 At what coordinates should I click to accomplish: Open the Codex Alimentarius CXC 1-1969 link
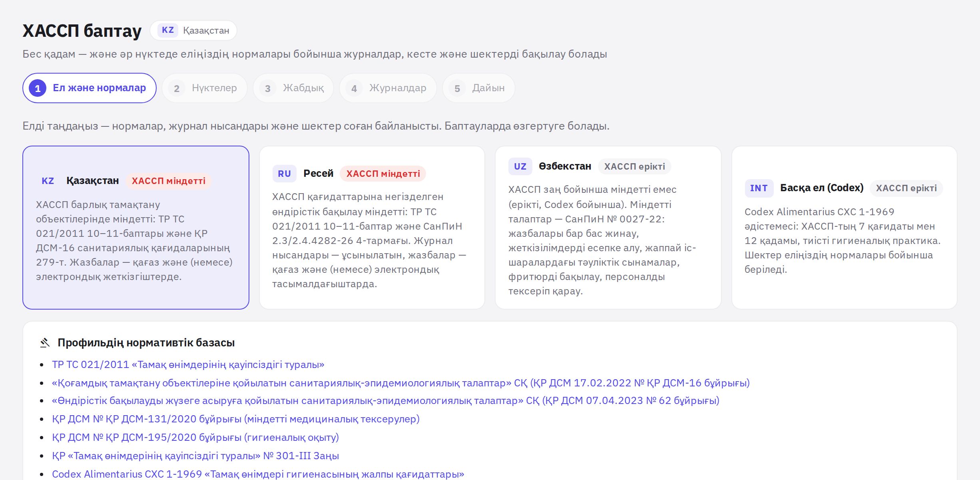(x=258, y=474)
